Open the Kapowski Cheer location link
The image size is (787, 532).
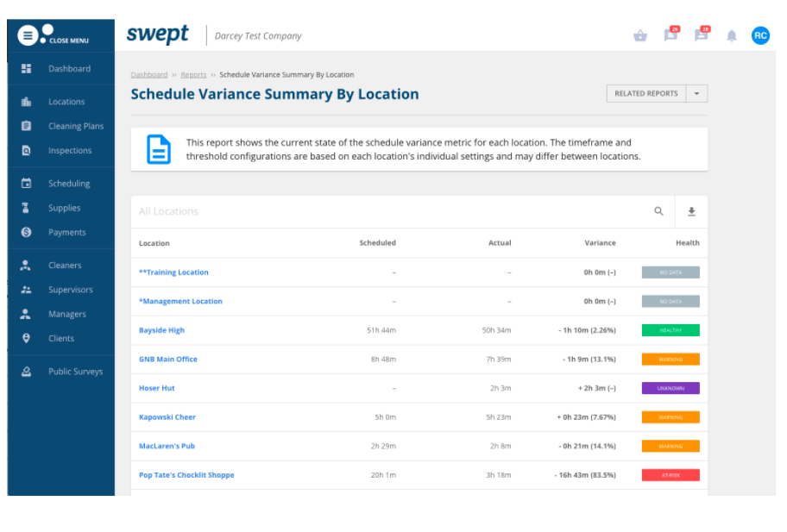pos(167,417)
